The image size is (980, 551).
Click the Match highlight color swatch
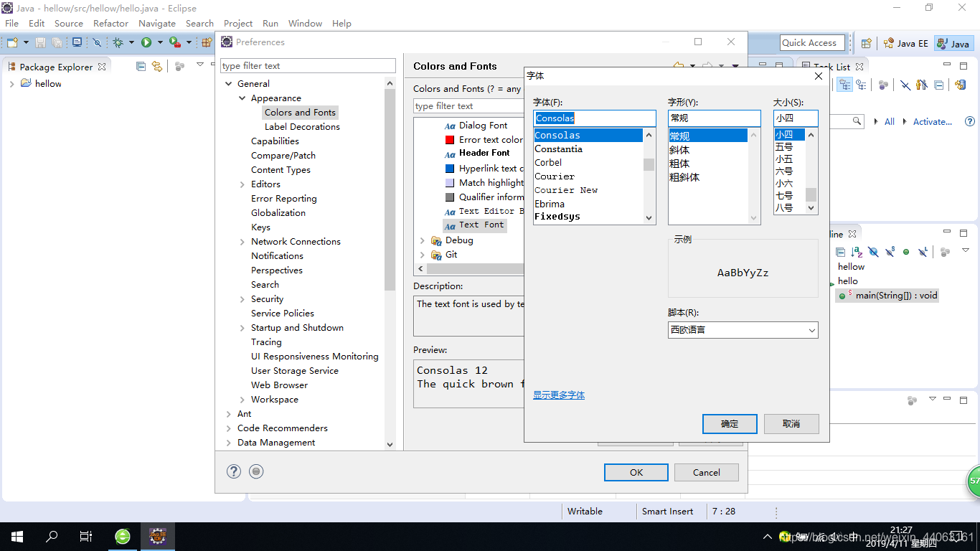(x=450, y=183)
